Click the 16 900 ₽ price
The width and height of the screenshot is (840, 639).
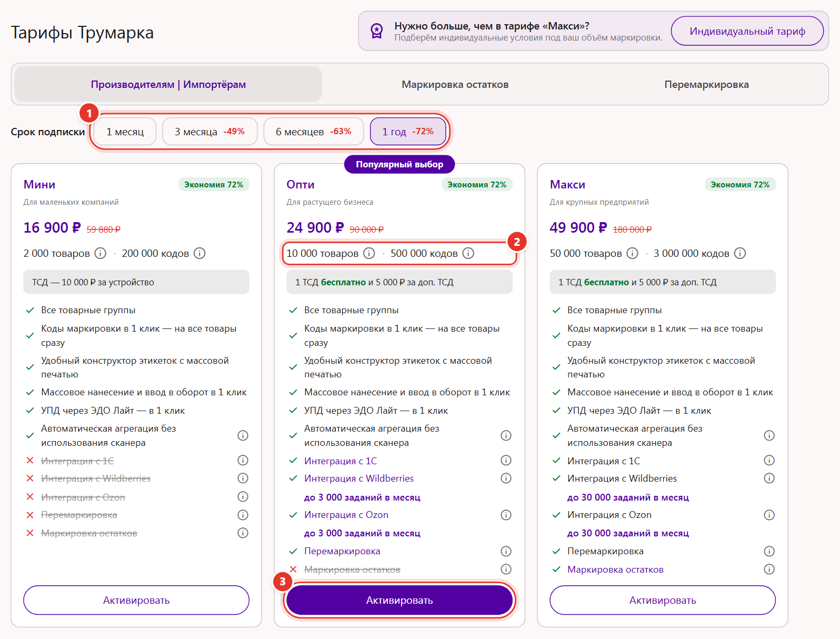[x=52, y=227]
